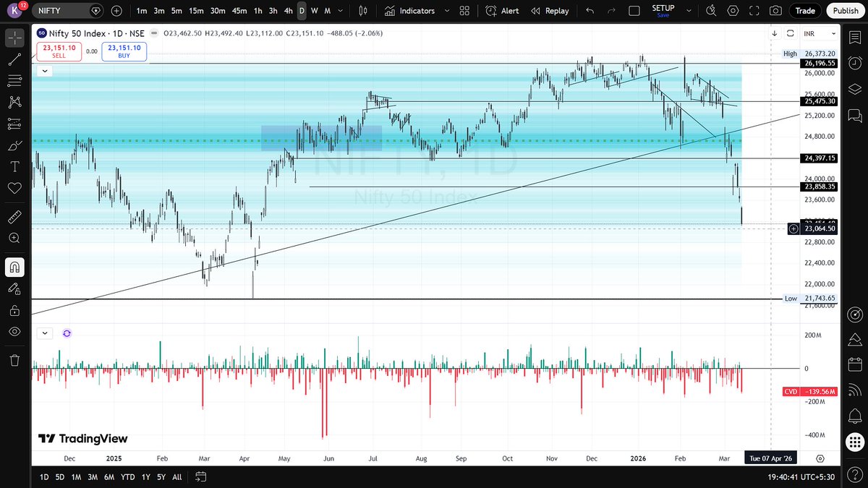This screenshot has width=868, height=488.
Task: Click the trash remove-objects icon
Action: click(14, 360)
